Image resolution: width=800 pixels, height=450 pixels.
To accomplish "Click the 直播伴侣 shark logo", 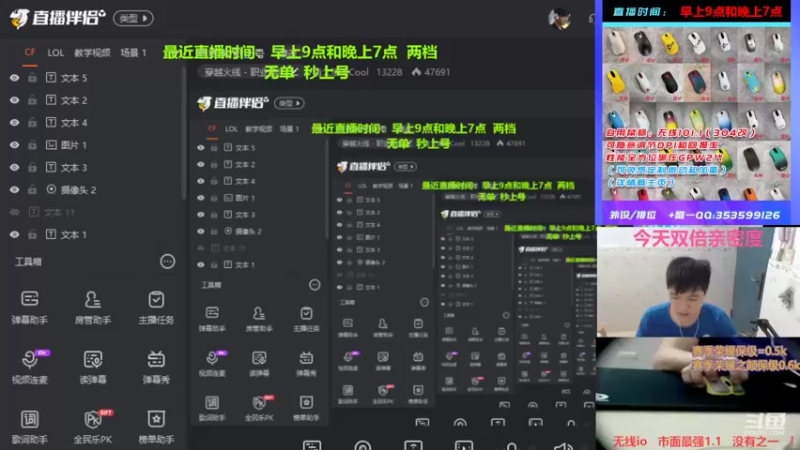I will pos(19,18).
